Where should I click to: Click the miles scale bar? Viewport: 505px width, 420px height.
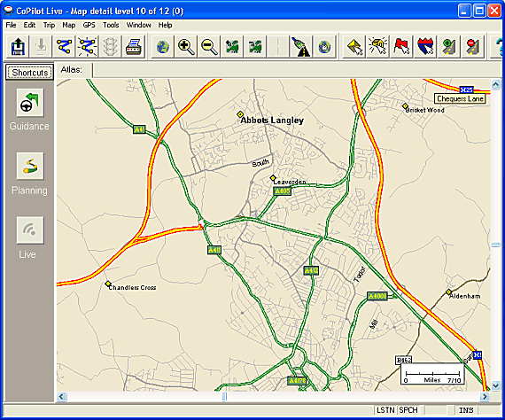(x=432, y=374)
